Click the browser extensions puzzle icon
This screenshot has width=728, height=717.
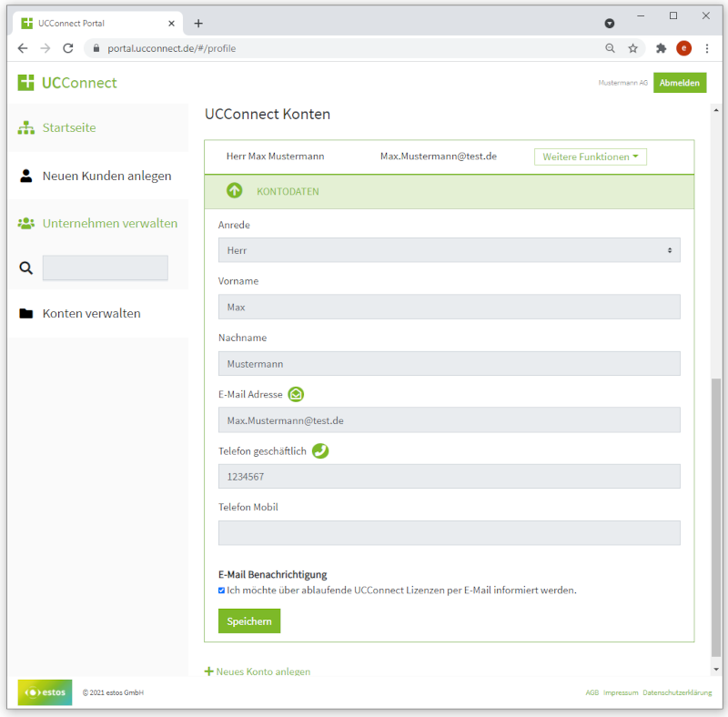(661, 48)
